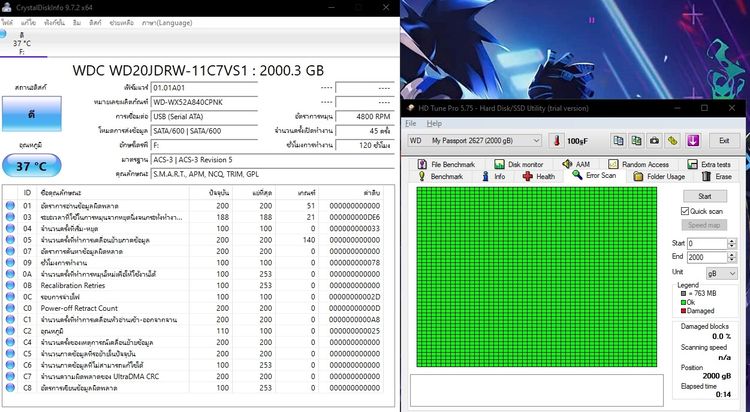Click the Speed map button
Viewport: 750px width, 412px height.
704,225
